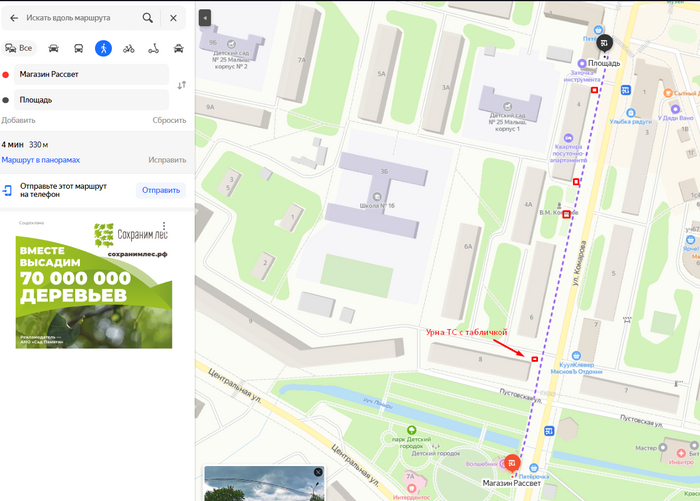Close the route panel with the X
The image size is (700, 501).
pos(173,18)
